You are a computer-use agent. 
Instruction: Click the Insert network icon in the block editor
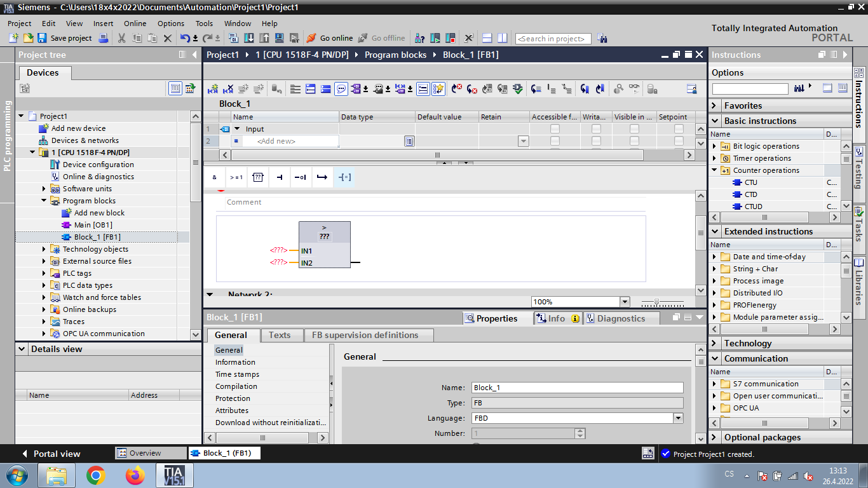[213, 89]
